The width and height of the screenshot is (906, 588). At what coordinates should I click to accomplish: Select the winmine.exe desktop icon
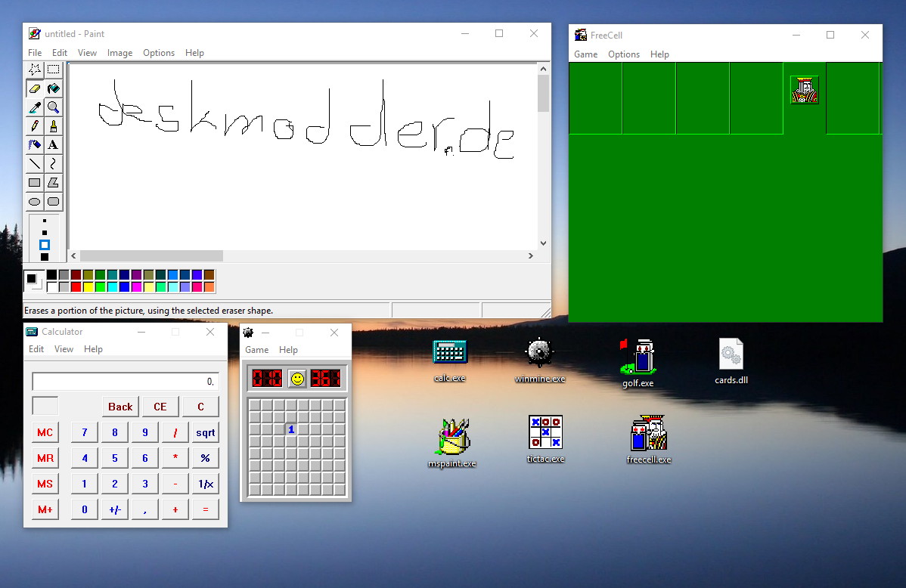point(540,360)
